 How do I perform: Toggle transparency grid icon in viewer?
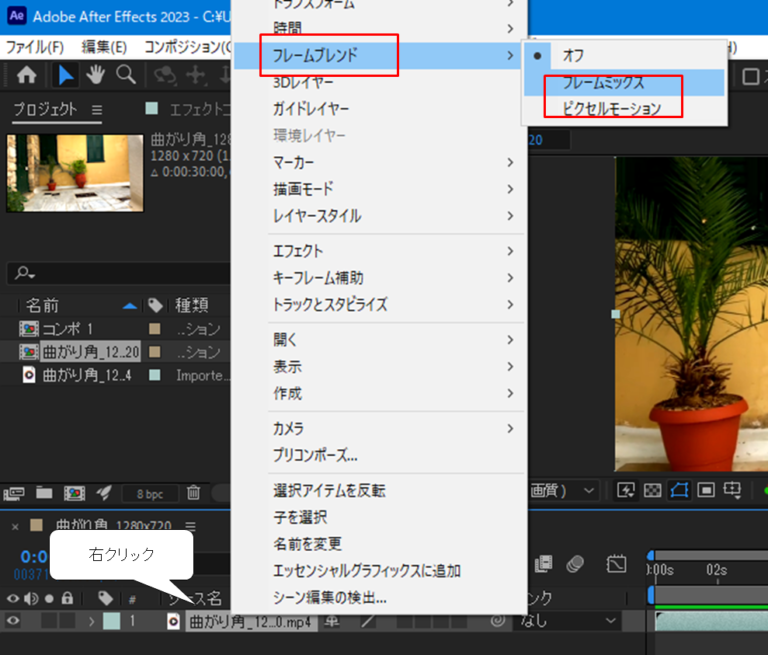coord(654,490)
